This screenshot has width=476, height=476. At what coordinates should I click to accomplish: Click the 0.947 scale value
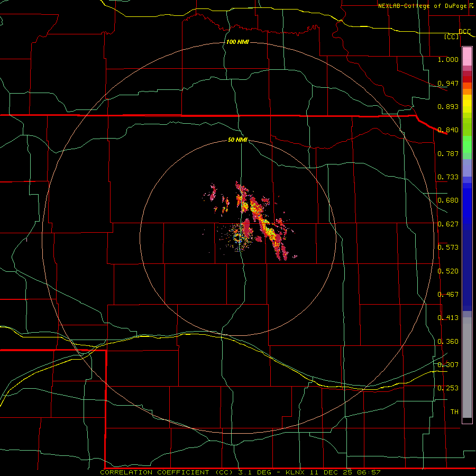pyautogui.click(x=448, y=83)
